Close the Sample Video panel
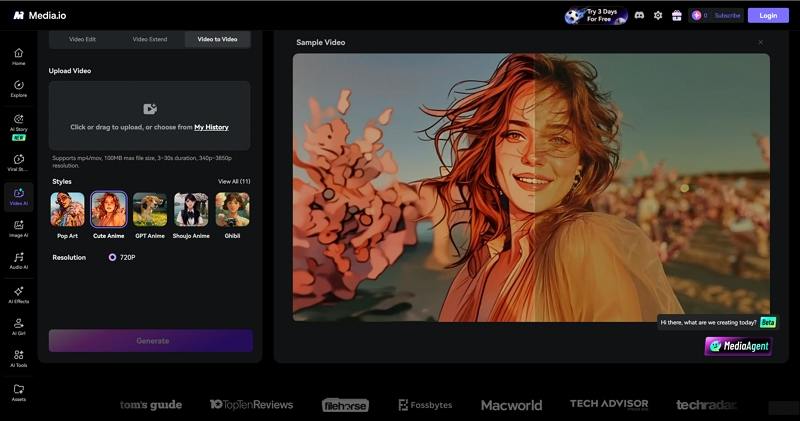Viewport: 800px width, 421px height. tap(760, 42)
